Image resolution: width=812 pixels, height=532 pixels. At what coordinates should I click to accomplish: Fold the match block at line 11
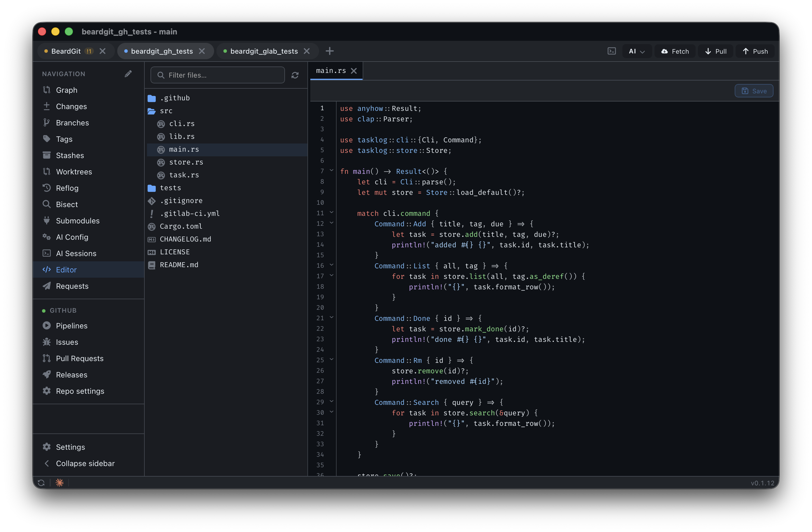click(331, 212)
